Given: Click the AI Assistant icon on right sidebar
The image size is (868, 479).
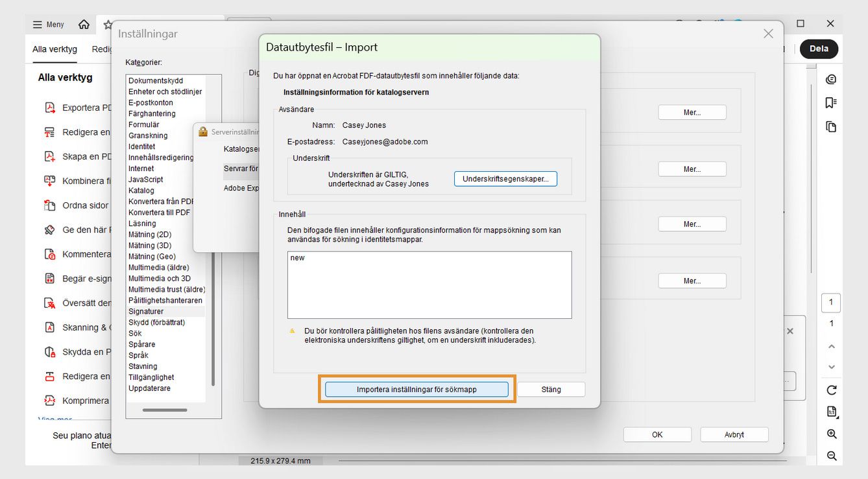Looking at the screenshot, I should [x=831, y=79].
